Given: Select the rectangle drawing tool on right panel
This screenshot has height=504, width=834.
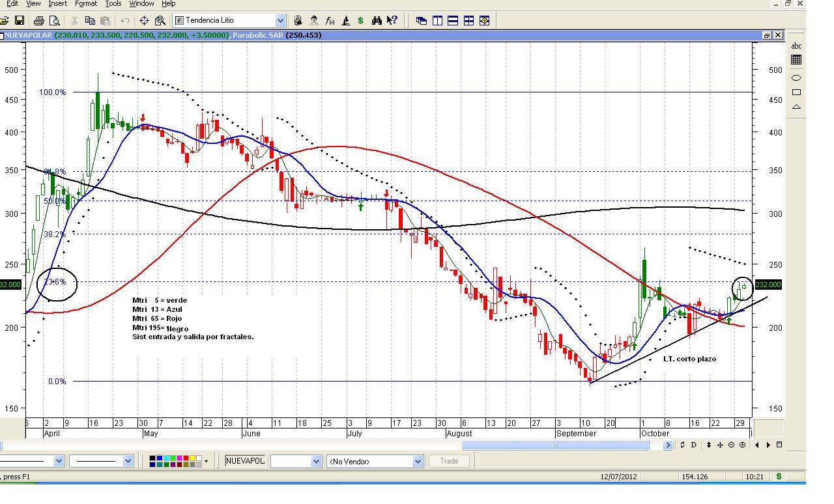Looking at the screenshot, I should 796,92.
